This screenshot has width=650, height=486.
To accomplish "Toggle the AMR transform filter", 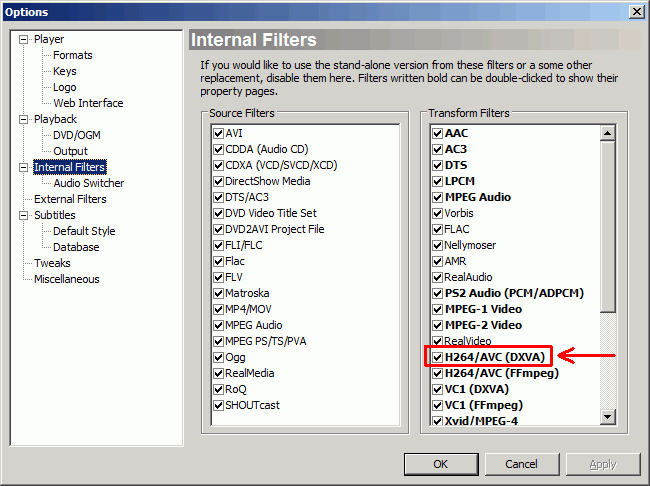I will [437, 262].
